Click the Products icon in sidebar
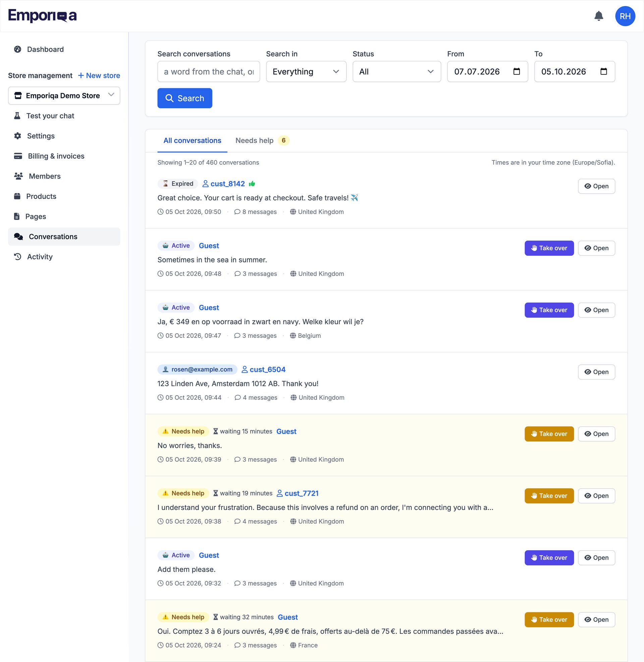The height and width of the screenshot is (662, 644). [x=17, y=196]
